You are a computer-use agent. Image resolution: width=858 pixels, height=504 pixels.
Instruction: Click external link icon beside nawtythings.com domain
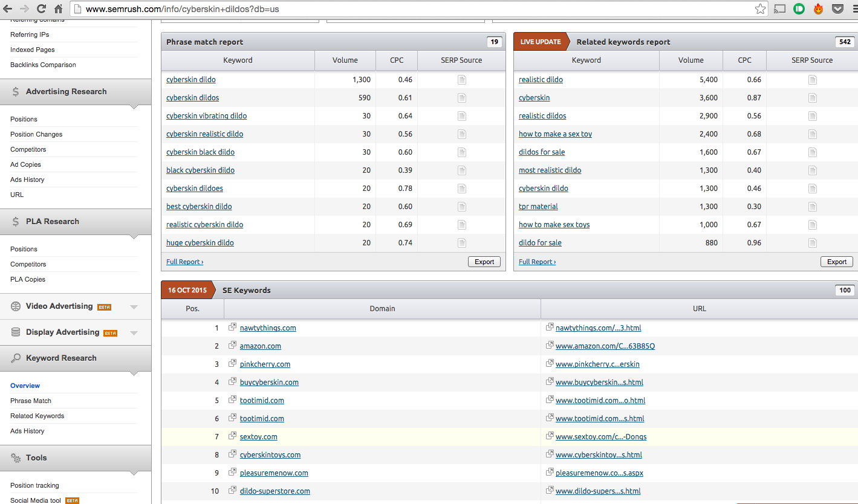[233, 328]
